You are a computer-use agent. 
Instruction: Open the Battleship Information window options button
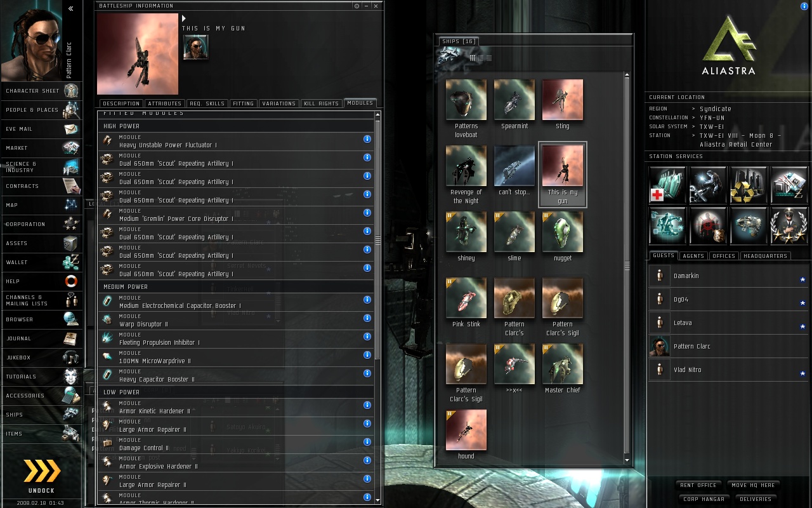pos(357,6)
